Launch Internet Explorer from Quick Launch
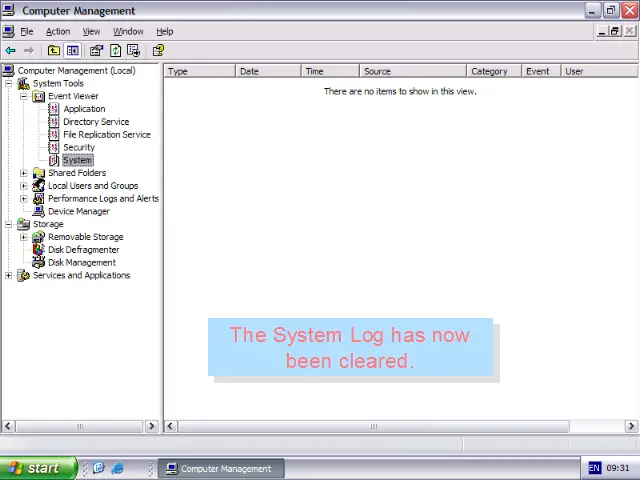The width and height of the screenshot is (640, 480). [118, 468]
